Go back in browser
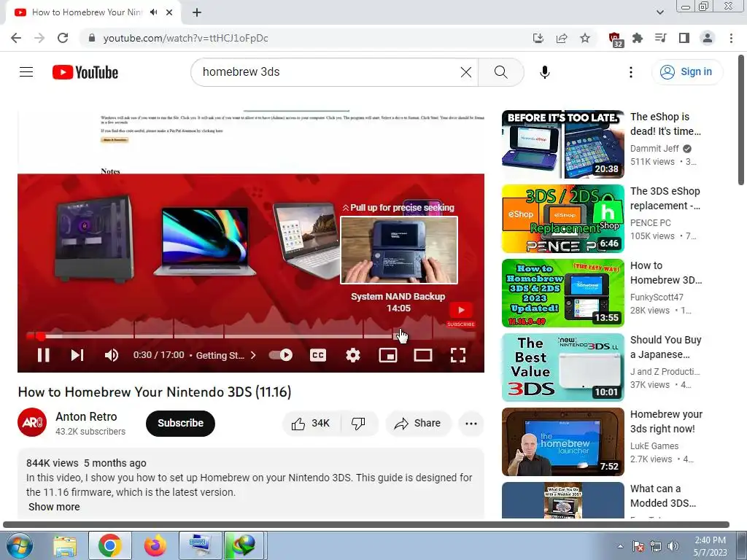The height and width of the screenshot is (560, 747). point(16,38)
